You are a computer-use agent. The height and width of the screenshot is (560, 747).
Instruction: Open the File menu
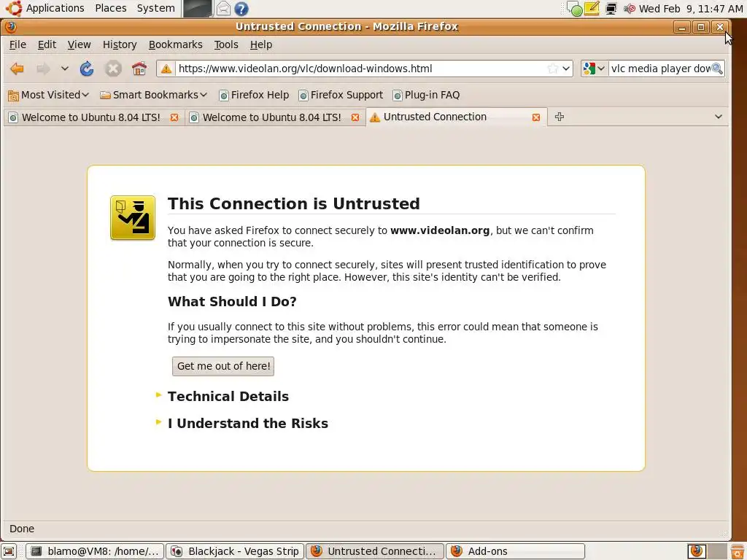coord(18,44)
